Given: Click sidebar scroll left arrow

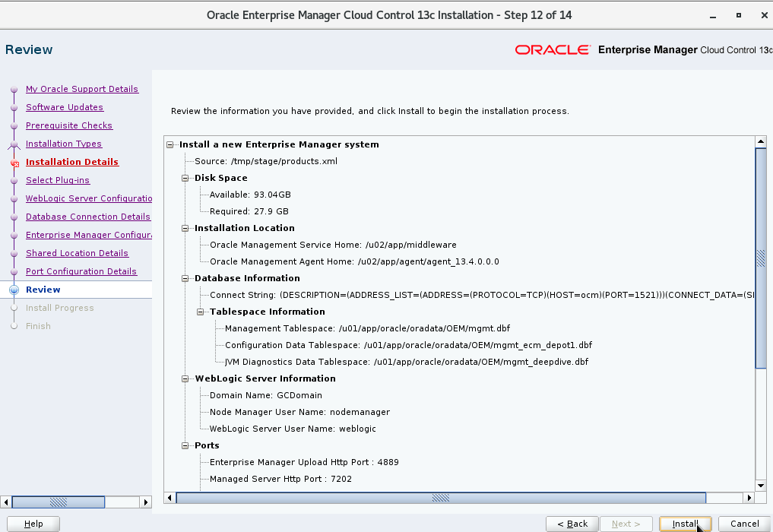Looking at the screenshot, I should pos(6,502).
